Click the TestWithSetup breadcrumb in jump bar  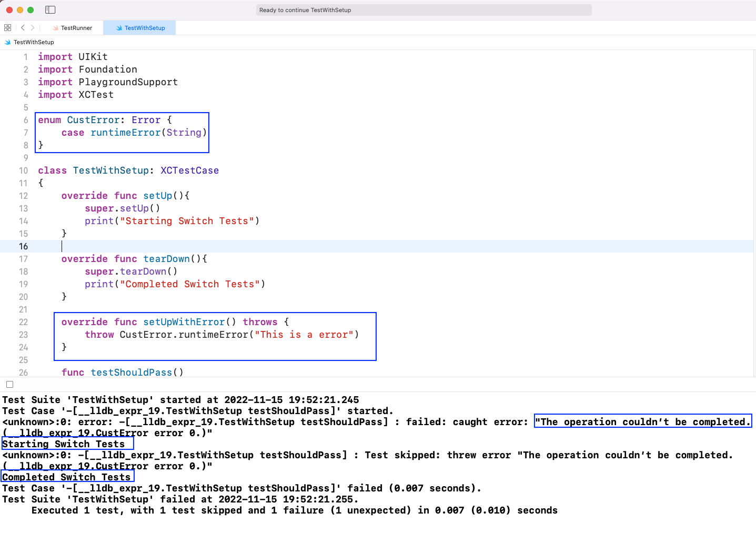(34, 42)
